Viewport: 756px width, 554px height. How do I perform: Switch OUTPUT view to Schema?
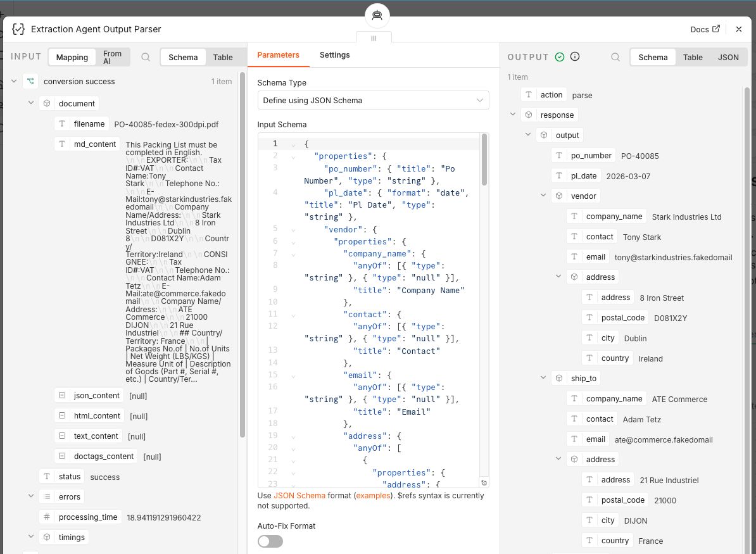(x=653, y=58)
